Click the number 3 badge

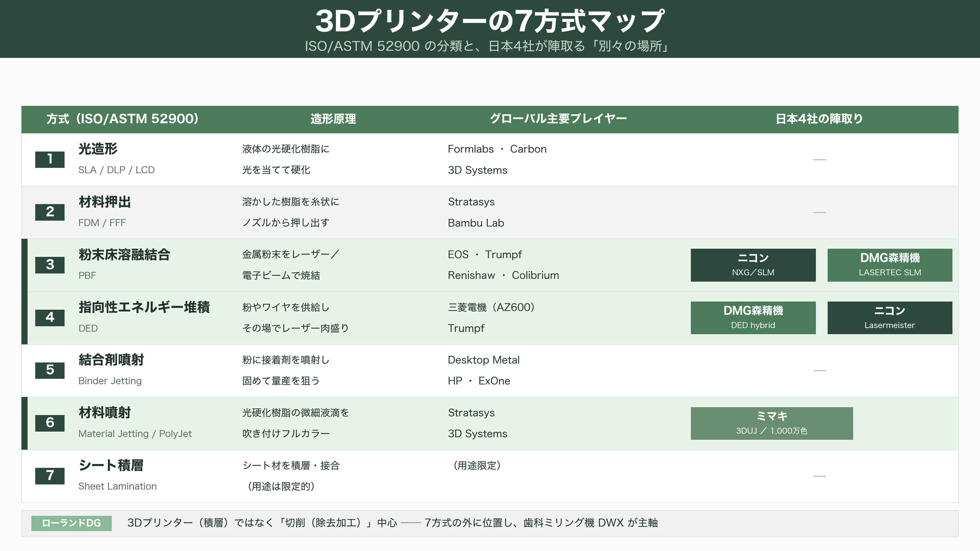pos(50,265)
